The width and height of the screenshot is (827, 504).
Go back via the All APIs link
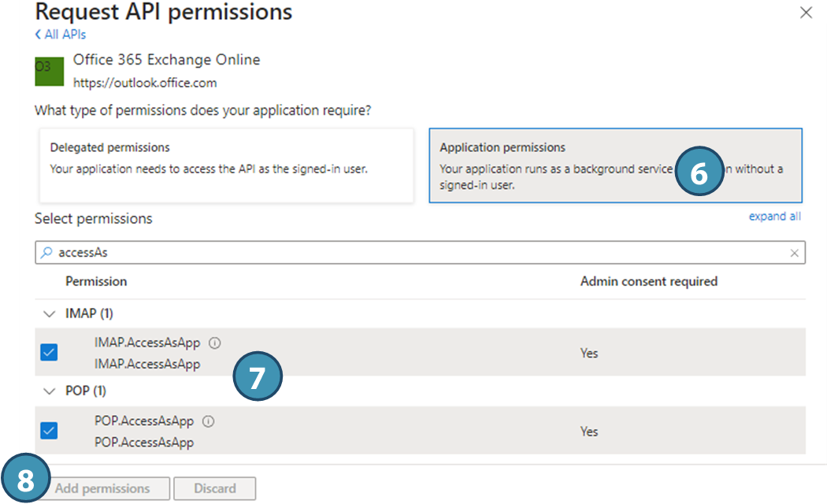click(x=61, y=35)
